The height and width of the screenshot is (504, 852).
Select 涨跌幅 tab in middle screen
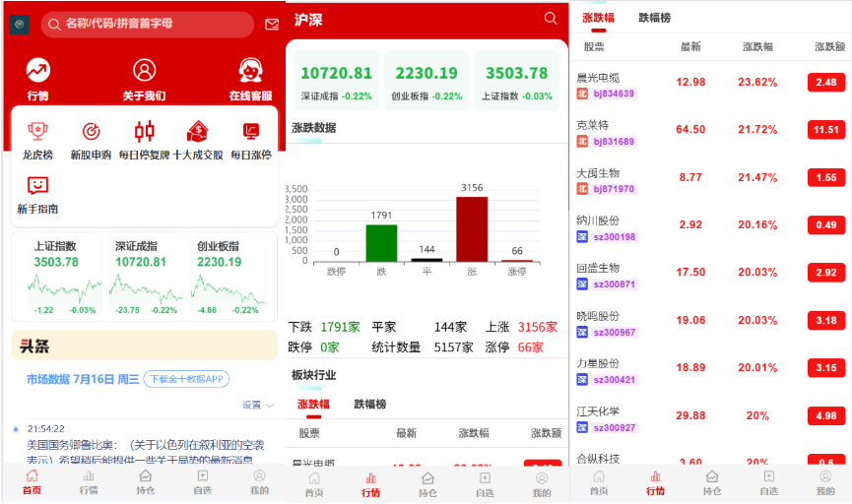(313, 404)
